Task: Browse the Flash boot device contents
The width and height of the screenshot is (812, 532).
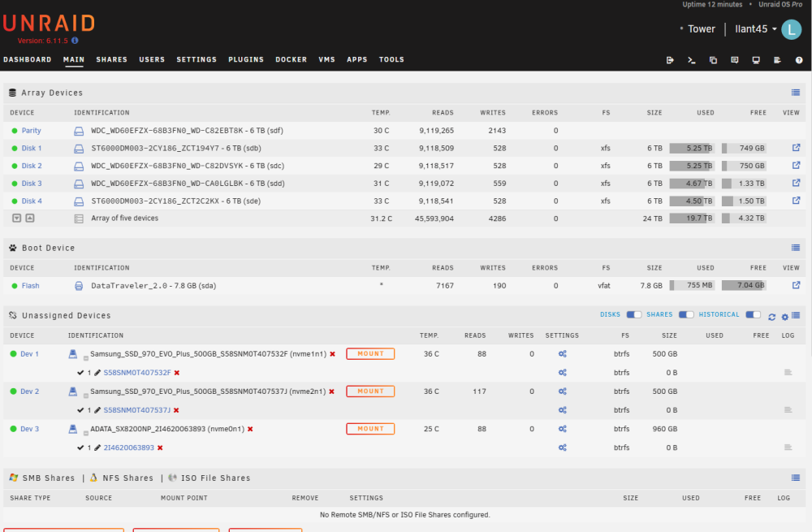Action: (x=796, y=285)
